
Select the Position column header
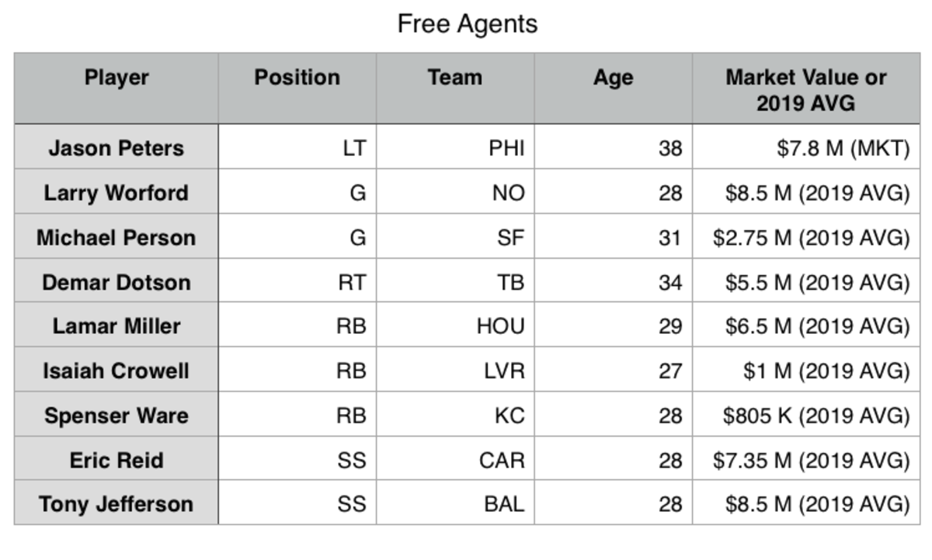coord(297,89)
